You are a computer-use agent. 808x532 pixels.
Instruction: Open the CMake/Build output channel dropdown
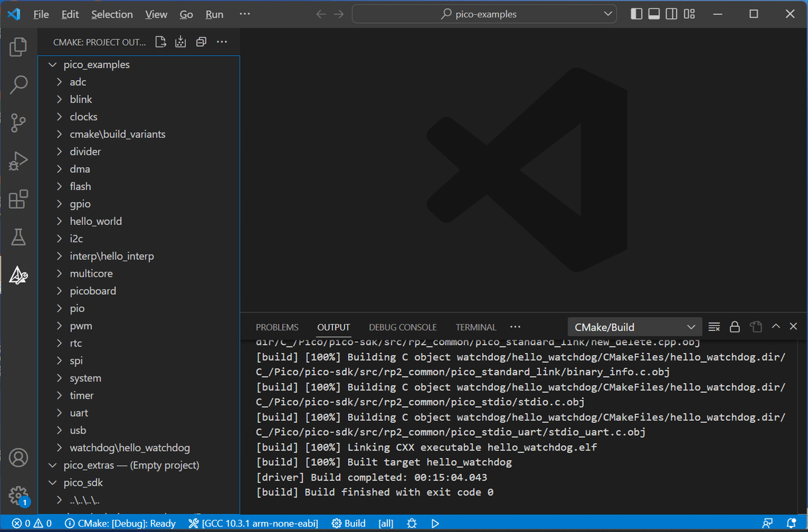click(635, 327)
